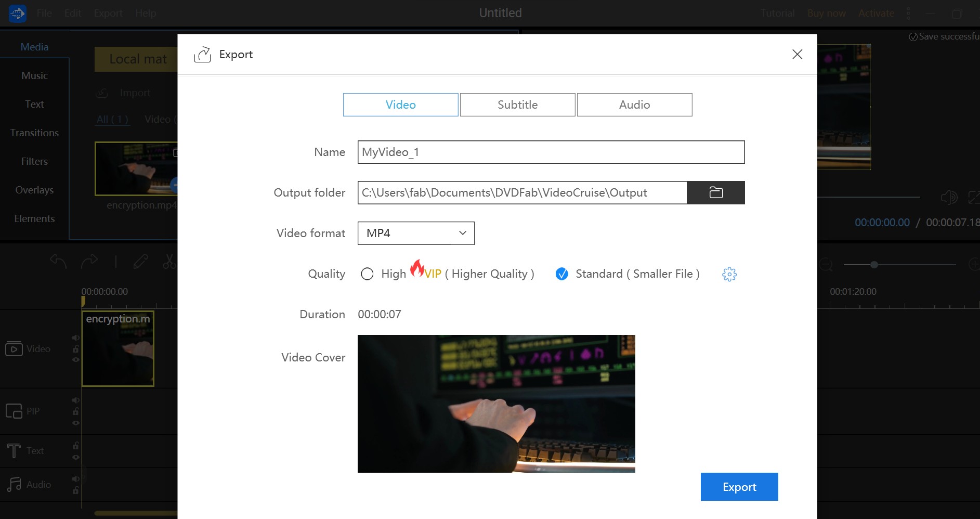Switch to the Audio export tab
This screenshot has width=980, height=519.
tap(635, 105)
